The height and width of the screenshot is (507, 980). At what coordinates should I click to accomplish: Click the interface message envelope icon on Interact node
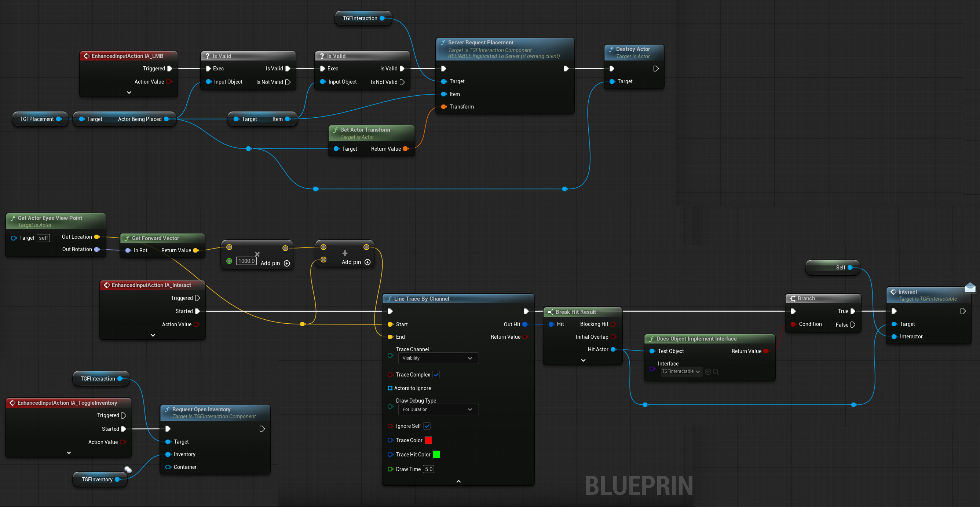click(970, 287)
